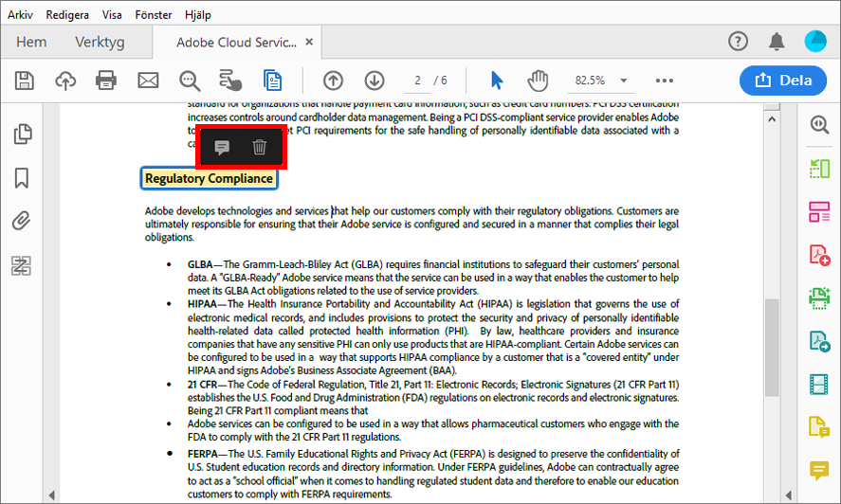This screenshot has width=841, height=504.
Task: Click the vertical scrollbar thumb
Action: 772,348
